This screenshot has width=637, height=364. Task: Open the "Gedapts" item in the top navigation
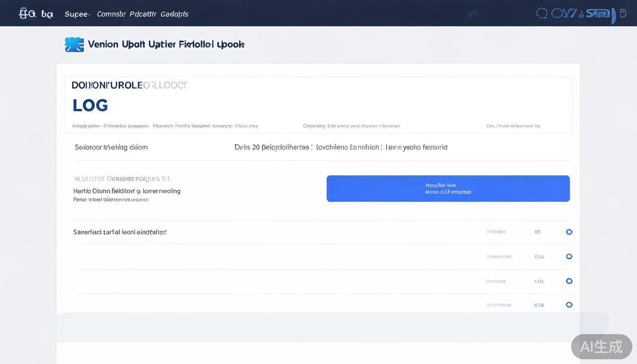click(x=174, y=14)
